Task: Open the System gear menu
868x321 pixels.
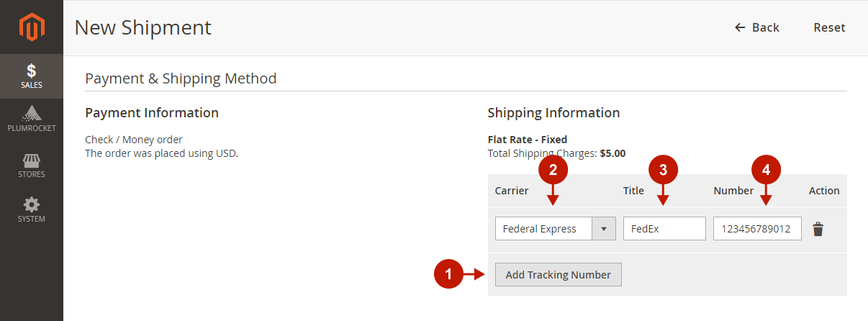Action: pos(32,209)
